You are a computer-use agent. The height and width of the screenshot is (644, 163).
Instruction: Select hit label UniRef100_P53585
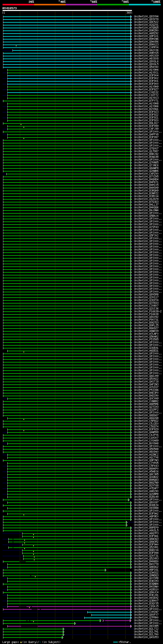point(146,340)
